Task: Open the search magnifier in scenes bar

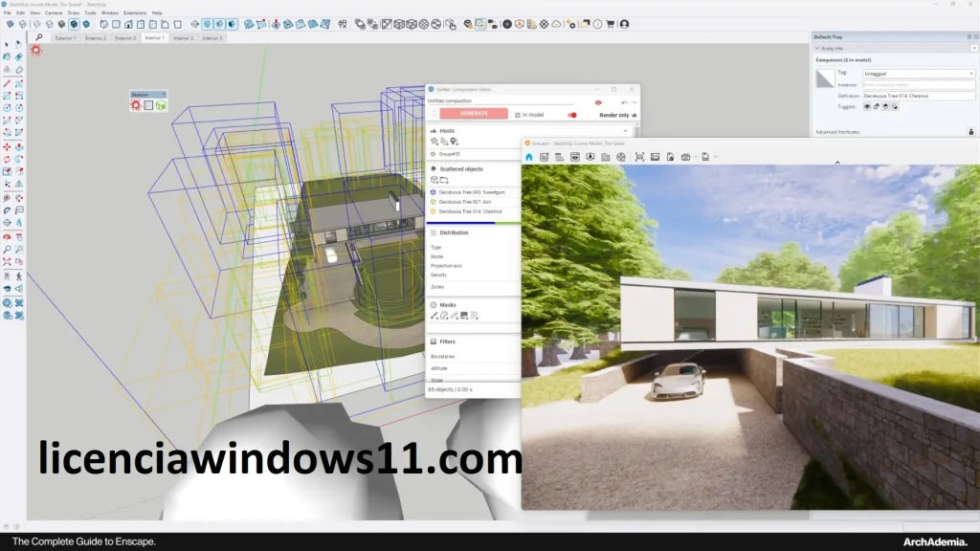Action: 38,37
